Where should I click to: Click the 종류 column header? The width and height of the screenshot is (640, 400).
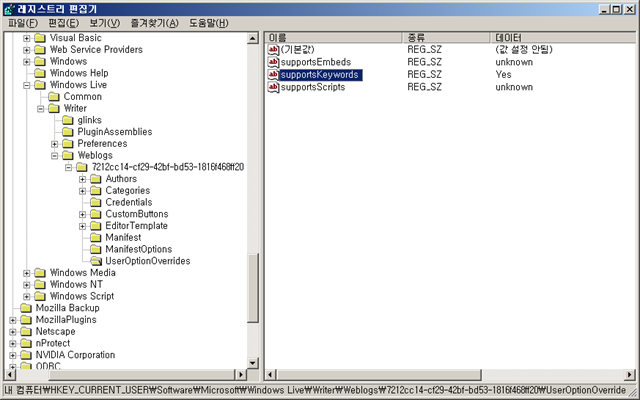(x=447, y=38)
